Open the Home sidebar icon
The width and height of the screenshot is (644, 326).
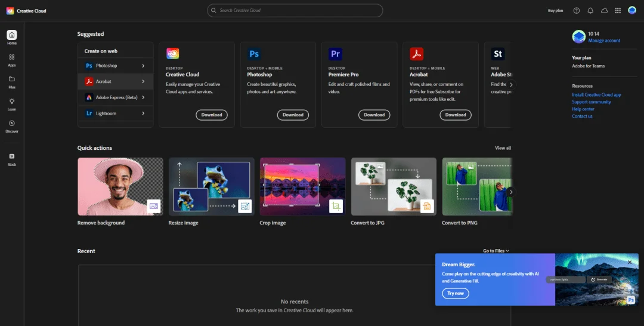pyautogui.click(x=12, y=35)
